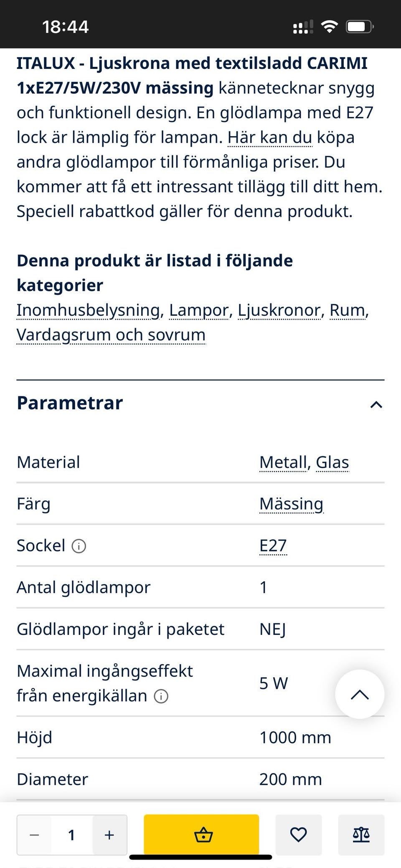This screenshot has width=401, height=868.
Task: Select the Glas material link
Action: click(x=332, y=462)
